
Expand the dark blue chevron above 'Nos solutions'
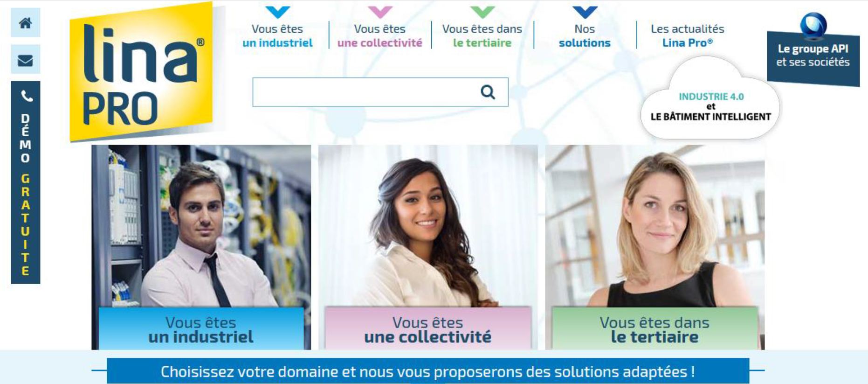(585, 12)
